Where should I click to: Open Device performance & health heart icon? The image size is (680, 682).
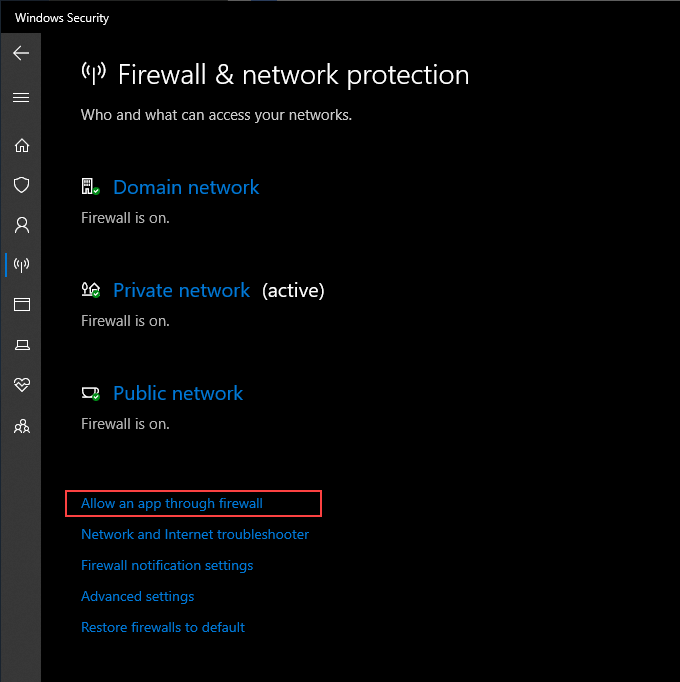click(x=21, y=385)
